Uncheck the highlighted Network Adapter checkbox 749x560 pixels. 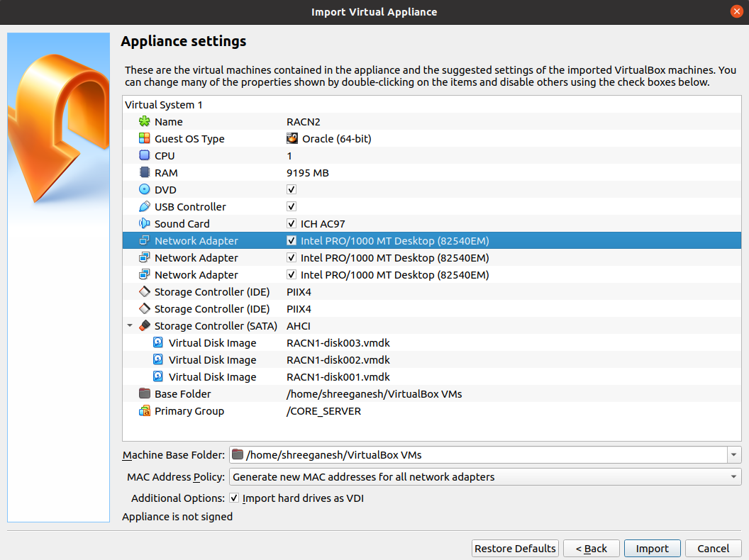click(x=292, y=240)
